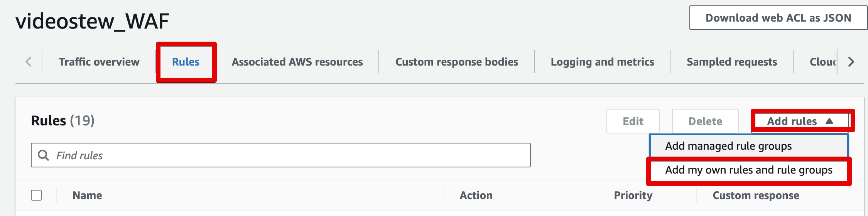Sort the table by Name column
This screenshot has height=216, width=868.
pyautogui.click(x=88, y=195)
